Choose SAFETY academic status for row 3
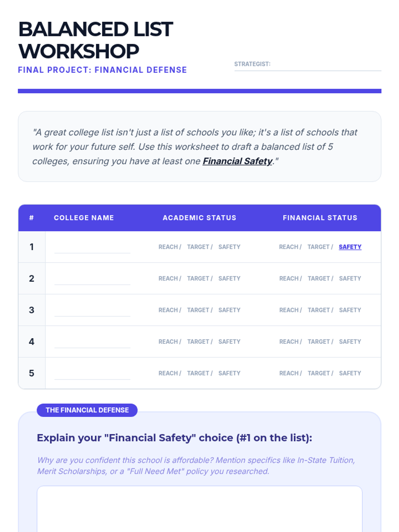 point(229,310)
